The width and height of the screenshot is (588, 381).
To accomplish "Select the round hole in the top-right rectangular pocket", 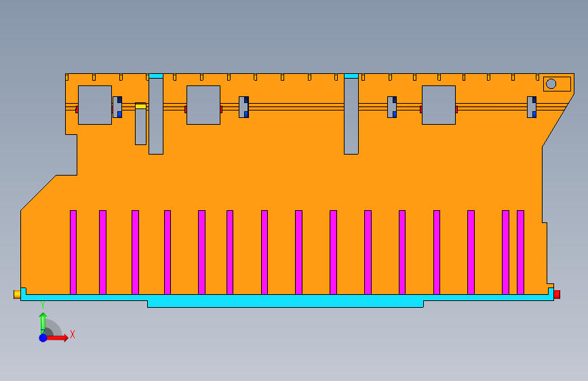I will click(x=551, y=83).
